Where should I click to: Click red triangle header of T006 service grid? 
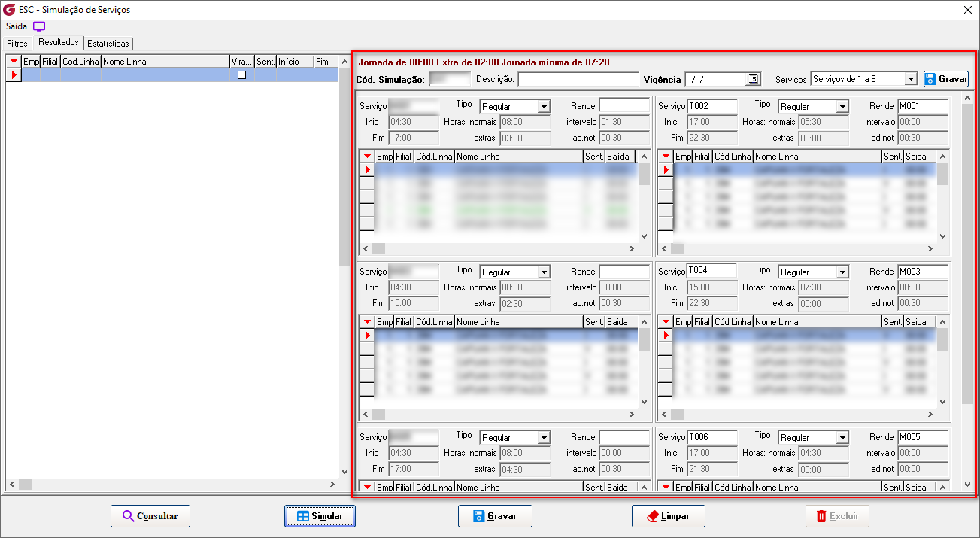tap(666, 487)
